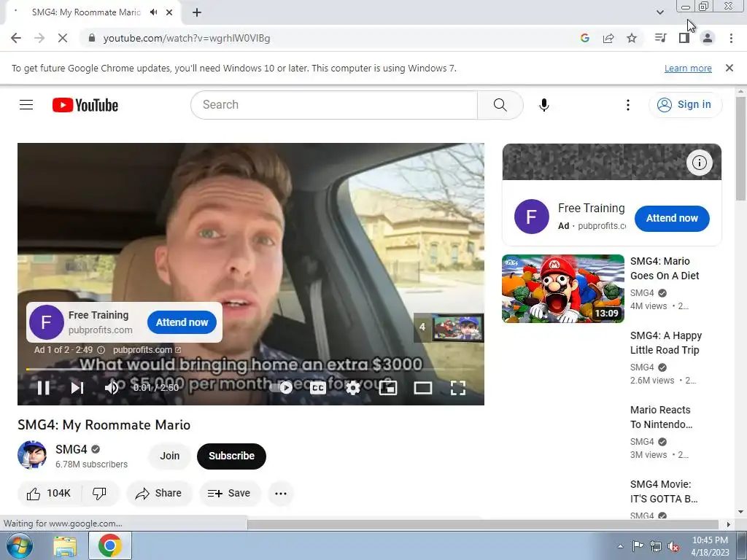
Task: Share this page via the address bar share icon
Action: (608, 38)
